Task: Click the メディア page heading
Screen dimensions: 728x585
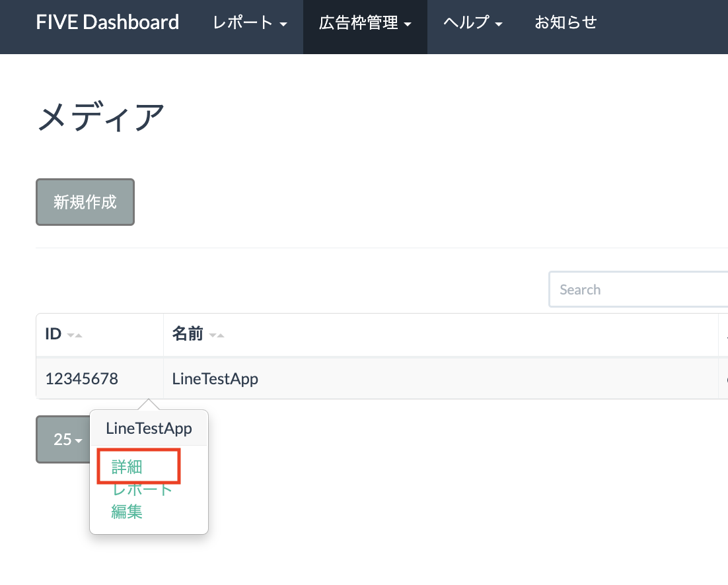Action: [x=100, y=118]
